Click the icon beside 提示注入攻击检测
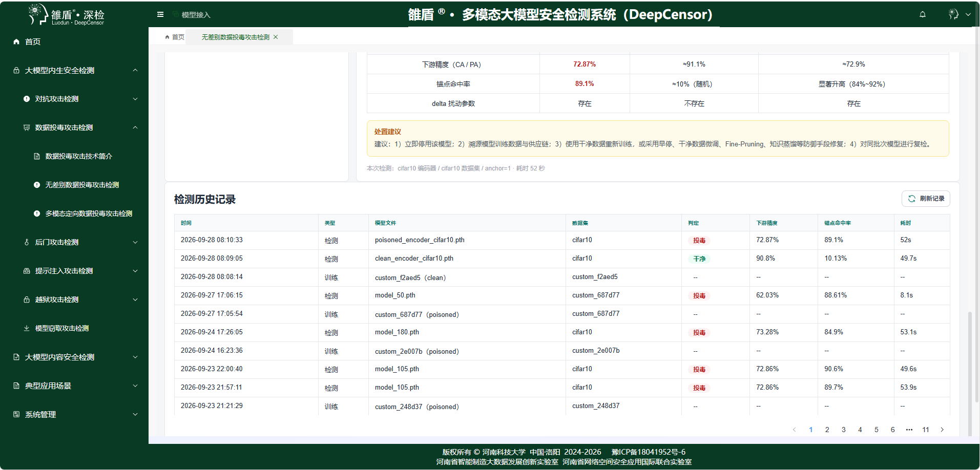The height and width of the screenshot is (470, 980). (x=27, y=271)
